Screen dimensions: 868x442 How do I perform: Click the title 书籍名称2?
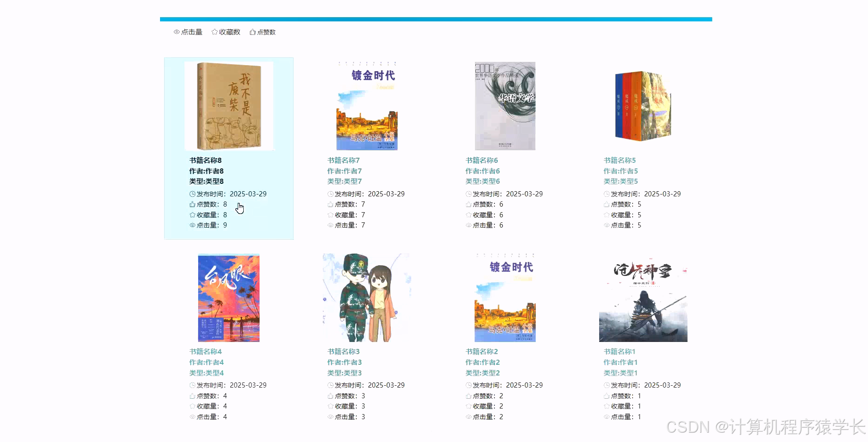482,351
